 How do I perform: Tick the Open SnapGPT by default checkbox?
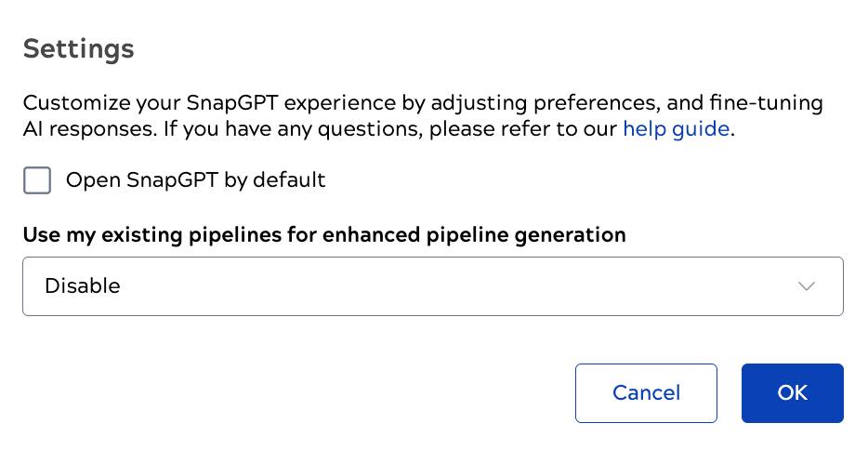[x=37, y=180]
